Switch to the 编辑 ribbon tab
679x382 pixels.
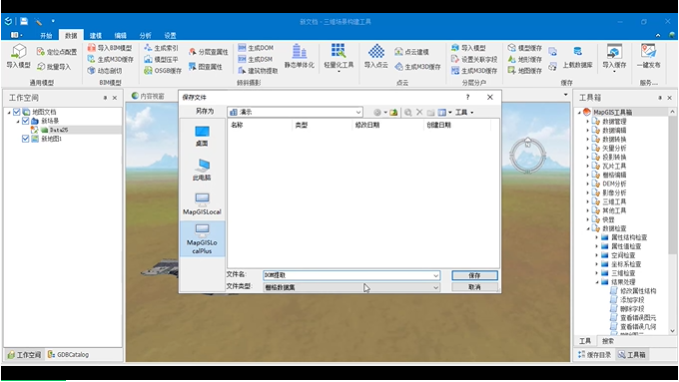(x=120, y=36)
